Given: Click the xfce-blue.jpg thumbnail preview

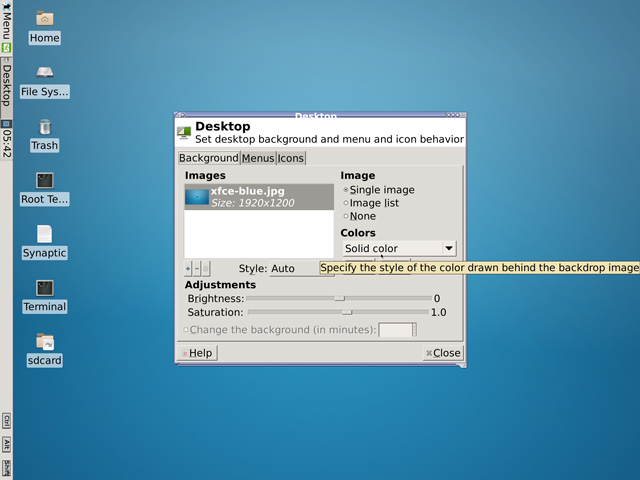Looking at the screenshot, I should click(197, 197).
